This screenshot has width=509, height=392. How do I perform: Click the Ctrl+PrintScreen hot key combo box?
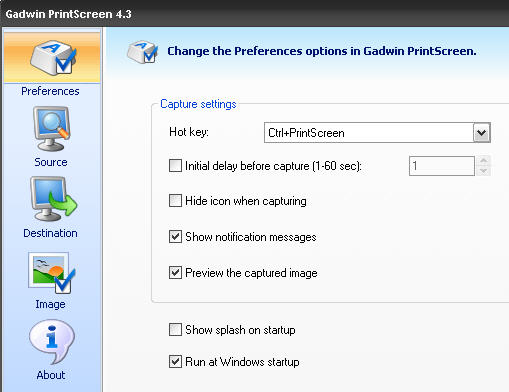click(377, 133)
